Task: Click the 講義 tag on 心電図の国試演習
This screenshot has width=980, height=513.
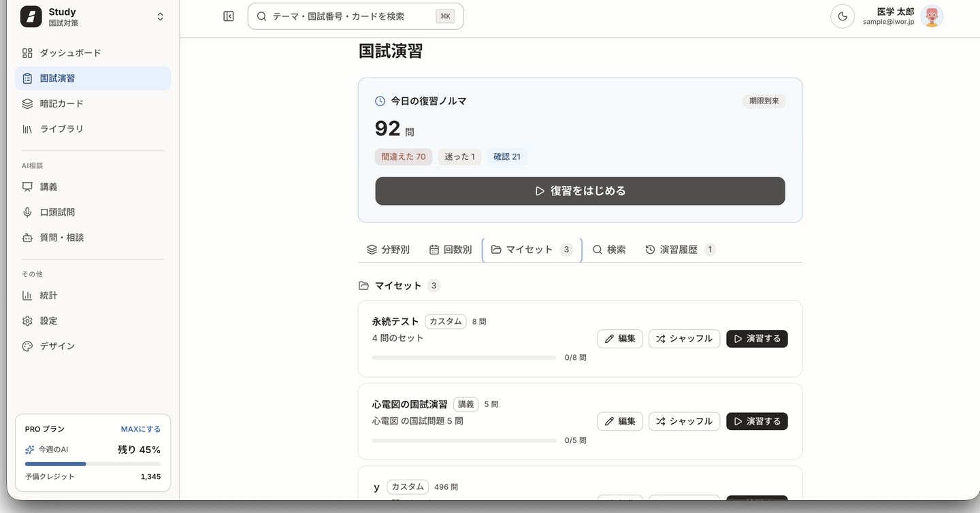Action: 466,404
